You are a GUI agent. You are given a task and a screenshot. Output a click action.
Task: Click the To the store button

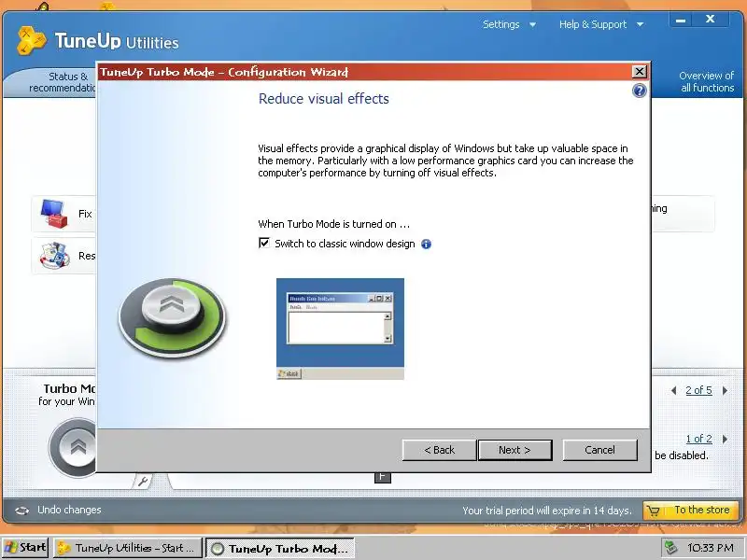click(x=691, y=510)
